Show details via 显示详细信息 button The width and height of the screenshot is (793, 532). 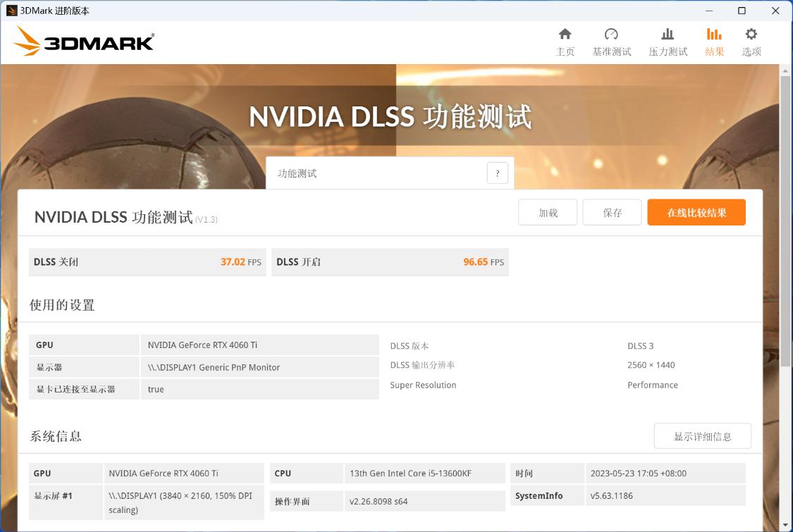pos(702,436)
